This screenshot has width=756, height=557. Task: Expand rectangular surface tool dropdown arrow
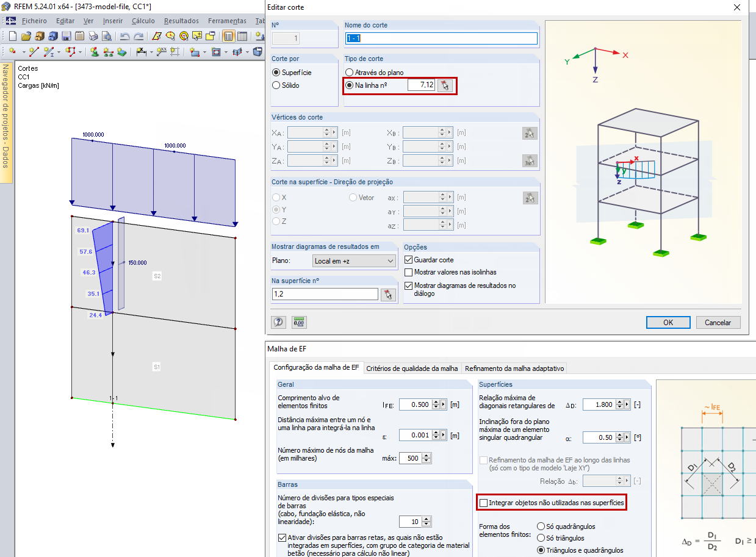(204, 52)
